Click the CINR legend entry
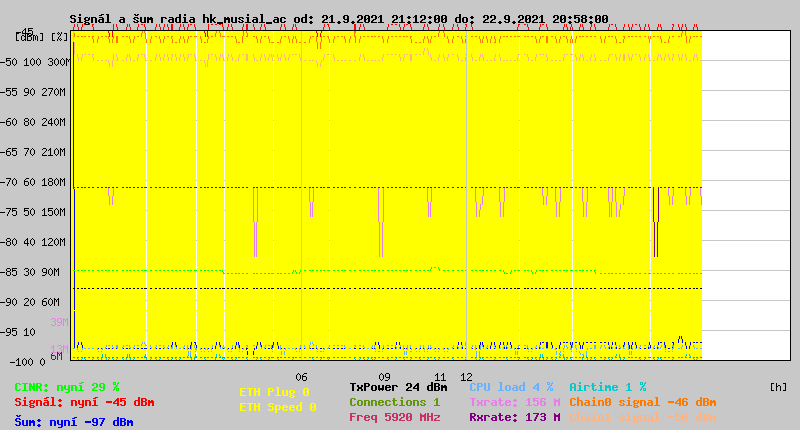Viewport: 800px width, 430px height. (x=67, y=387)
